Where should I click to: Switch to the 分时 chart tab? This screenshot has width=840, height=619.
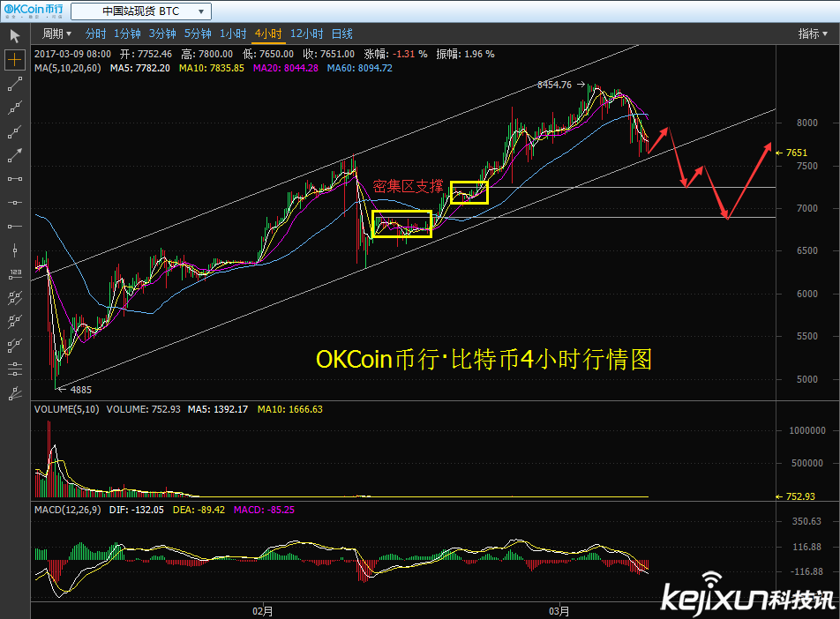coord(96,34)
